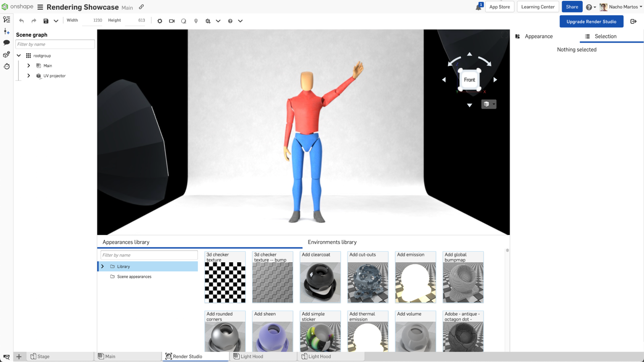Screen dimensions: 644x362
Task: Click the Width input field
Action: (x=95, y=20)
